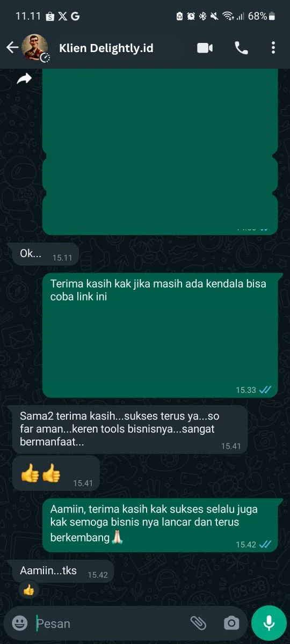The width and height of the screenshot is (290, 644).
Task: Tap the thumbs-up reaction under Aamiin...tks
Action: pos(28,591)
